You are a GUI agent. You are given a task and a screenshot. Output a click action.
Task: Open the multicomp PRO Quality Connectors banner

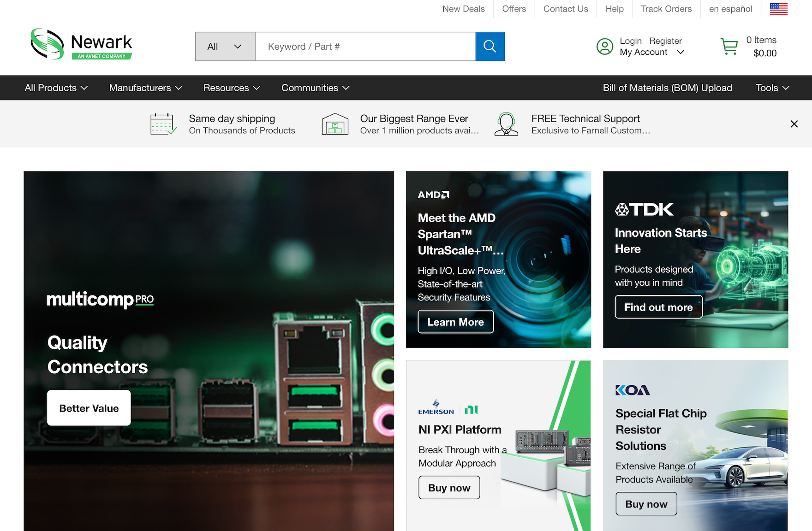(x=209, y=351)
